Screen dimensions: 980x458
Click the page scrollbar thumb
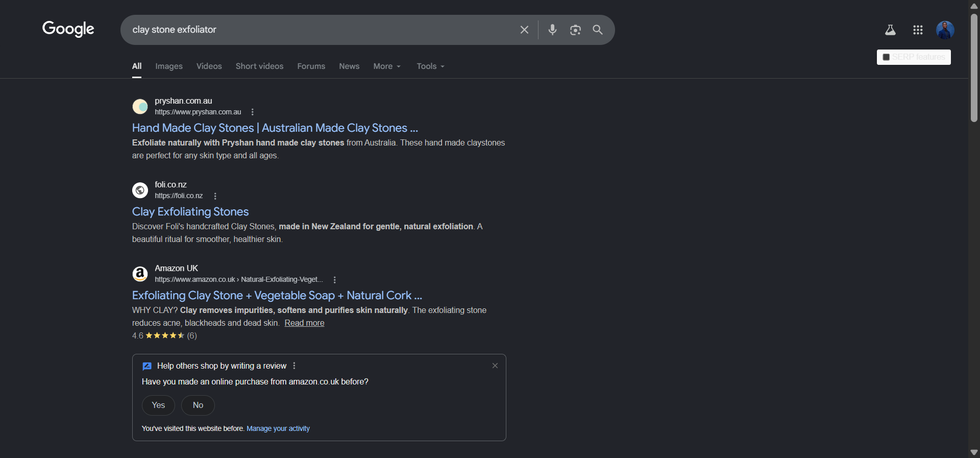point(974,67)
